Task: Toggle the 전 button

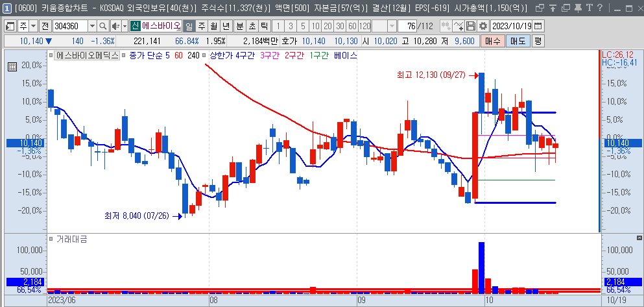Action: coord(45,27)
